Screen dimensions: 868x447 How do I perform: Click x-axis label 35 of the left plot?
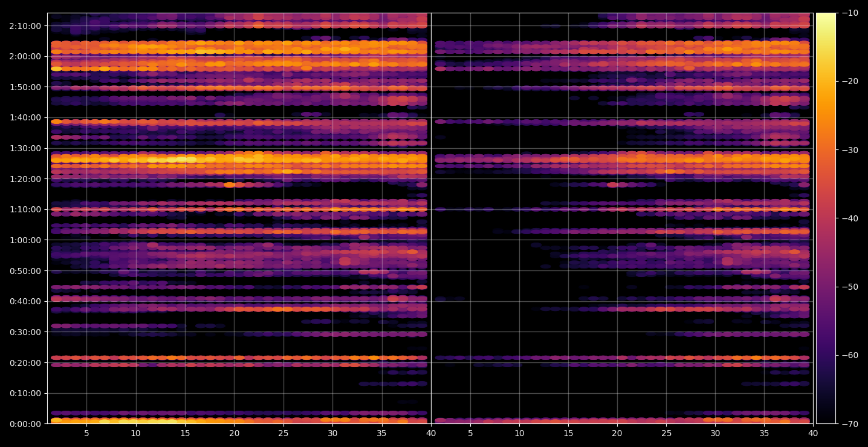point(381,434)
